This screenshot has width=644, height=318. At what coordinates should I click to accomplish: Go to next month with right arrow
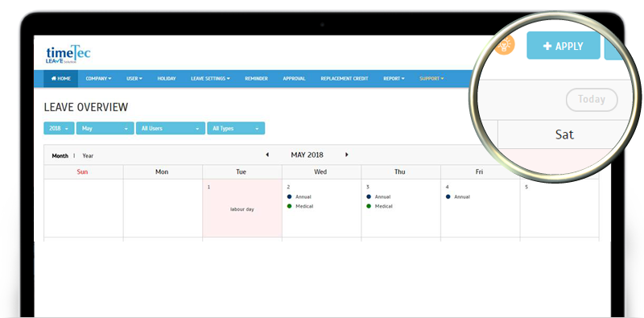[347, 155]
